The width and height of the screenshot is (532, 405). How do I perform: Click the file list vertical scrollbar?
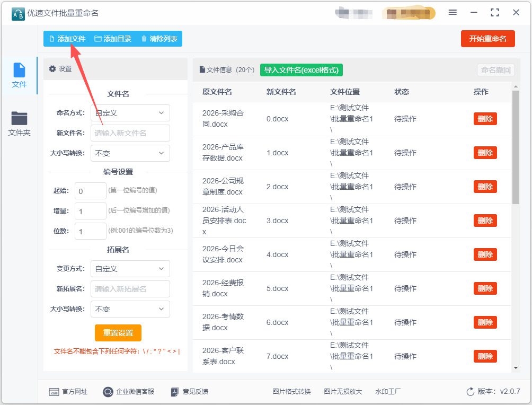[516, 148]
